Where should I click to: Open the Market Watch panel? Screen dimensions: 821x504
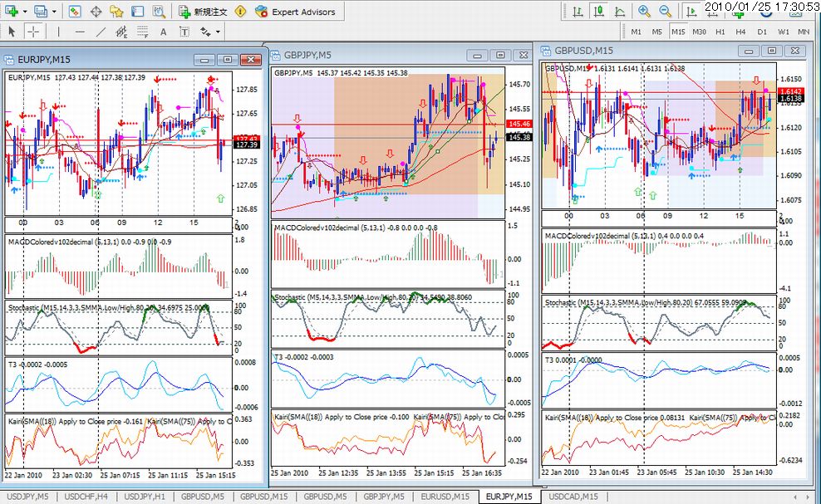(x=75, y=12)
